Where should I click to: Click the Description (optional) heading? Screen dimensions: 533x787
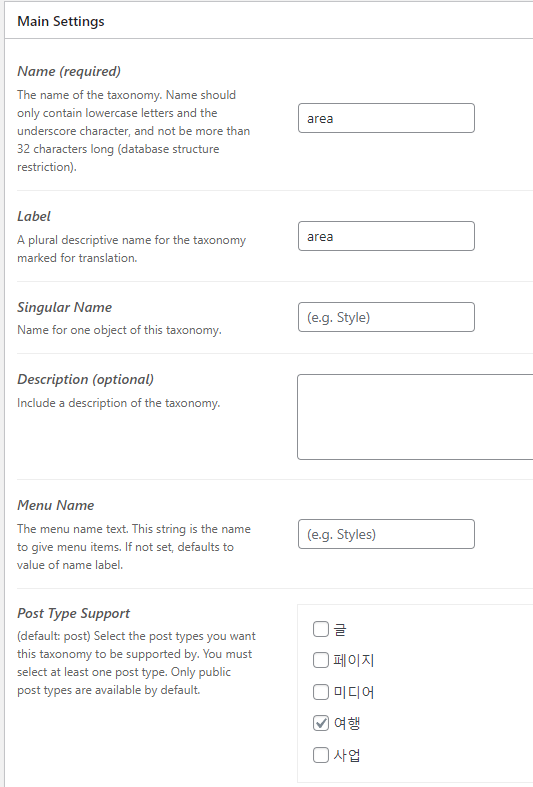[85, 379]
